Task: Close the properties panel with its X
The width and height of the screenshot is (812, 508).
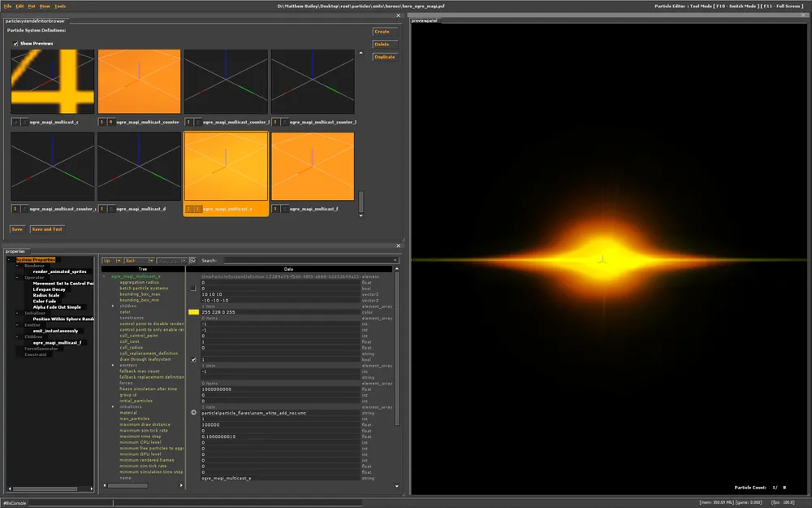Action: tap(398, 245)
